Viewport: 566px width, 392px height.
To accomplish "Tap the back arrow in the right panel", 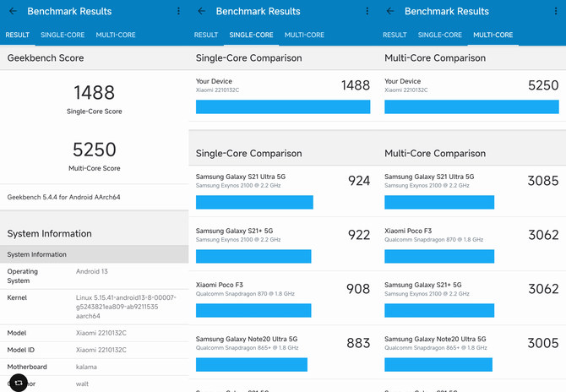I will coord(390,11).
